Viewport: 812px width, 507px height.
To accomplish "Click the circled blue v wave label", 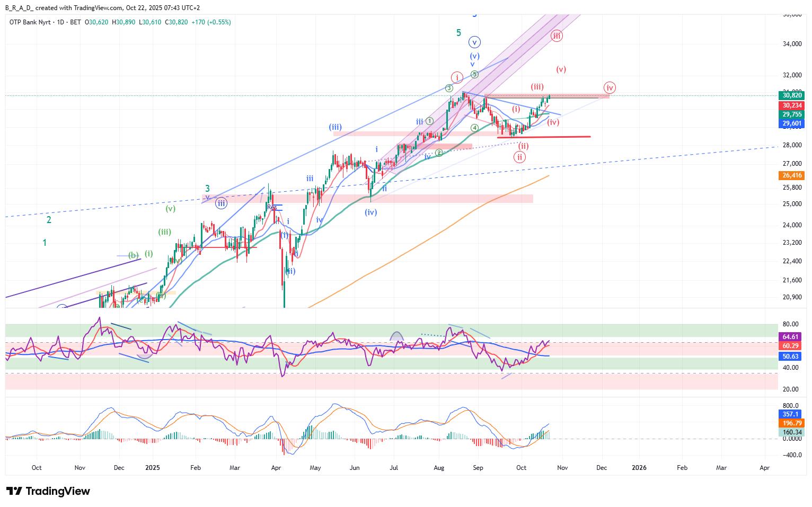I will [x=474, y=42].
